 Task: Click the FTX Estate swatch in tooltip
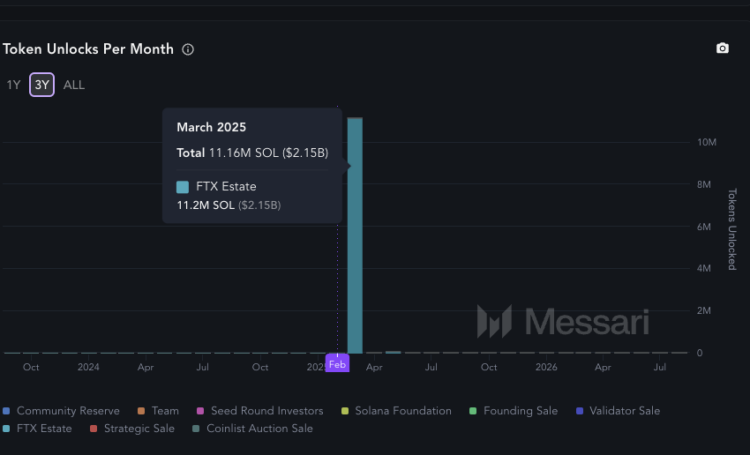tap(183, 187)
